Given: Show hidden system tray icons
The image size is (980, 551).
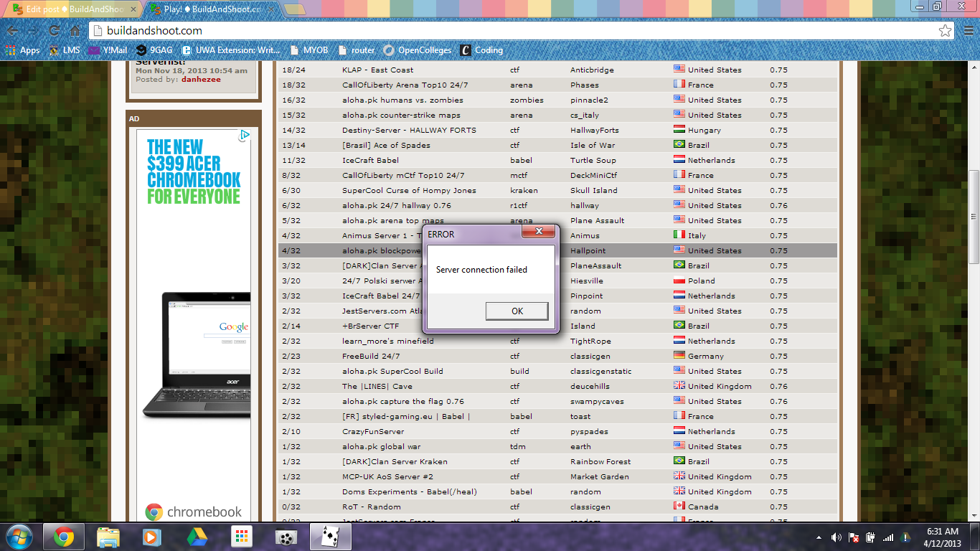Looking at the screenshot, I should [819, 537].
